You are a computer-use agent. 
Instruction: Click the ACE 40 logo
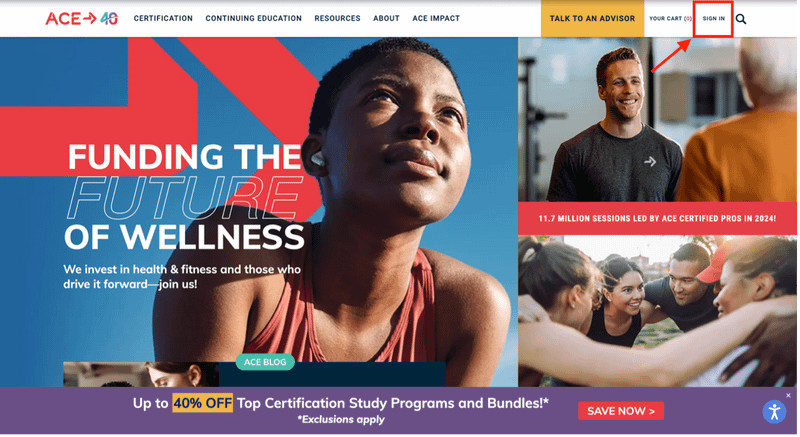tap(82, 18)
